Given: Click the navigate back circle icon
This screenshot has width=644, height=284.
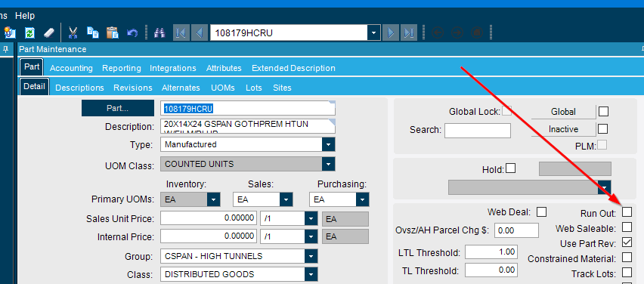Looking at the screenshot, I should [x=438, y=32].
